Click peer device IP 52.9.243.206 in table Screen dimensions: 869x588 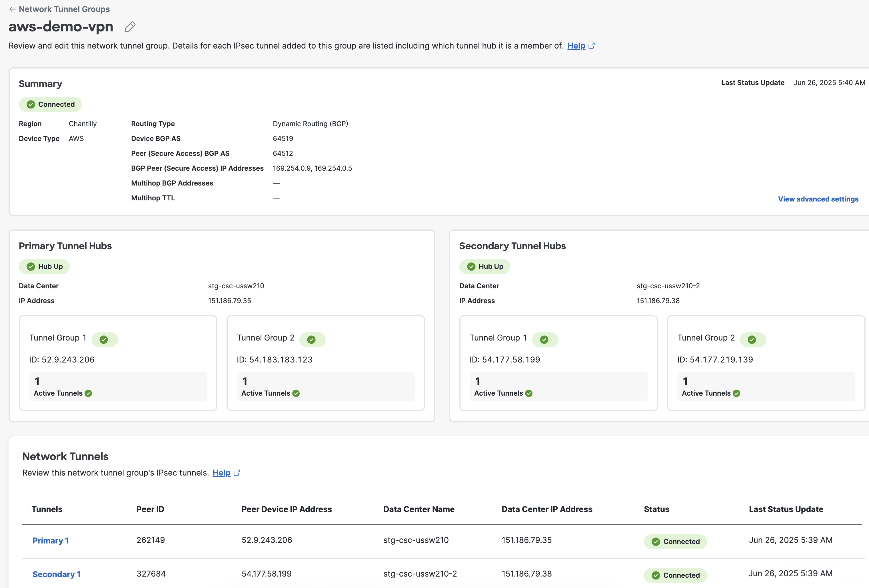[x=267, y=540]
